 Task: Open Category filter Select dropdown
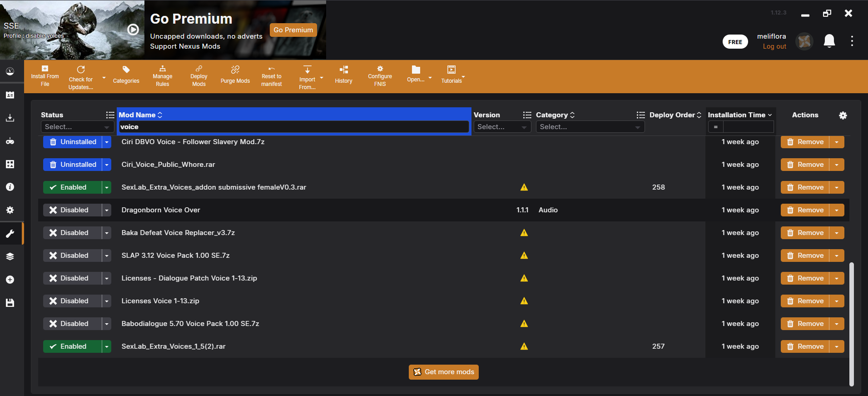[x=590, y=127]
